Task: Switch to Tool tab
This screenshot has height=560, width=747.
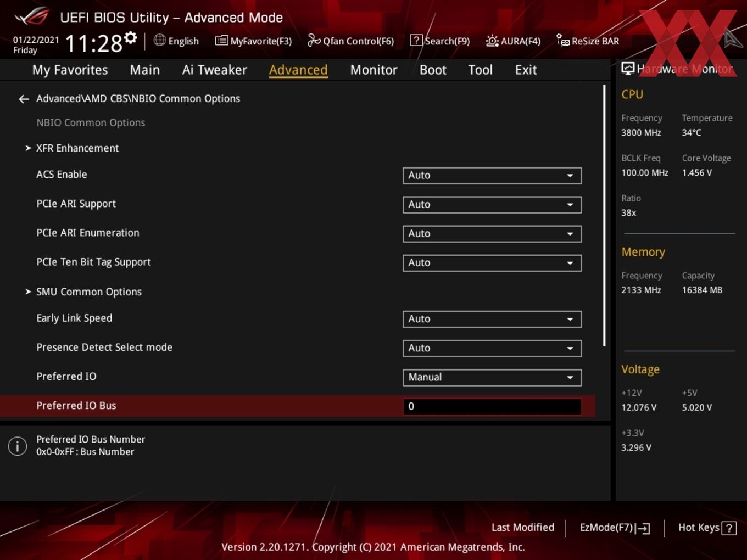Action: tap(480, 70)
